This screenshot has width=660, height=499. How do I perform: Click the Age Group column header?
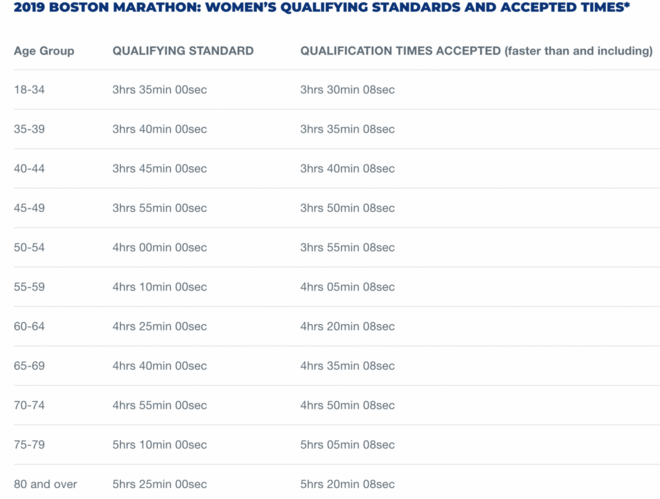coord(44,51)
